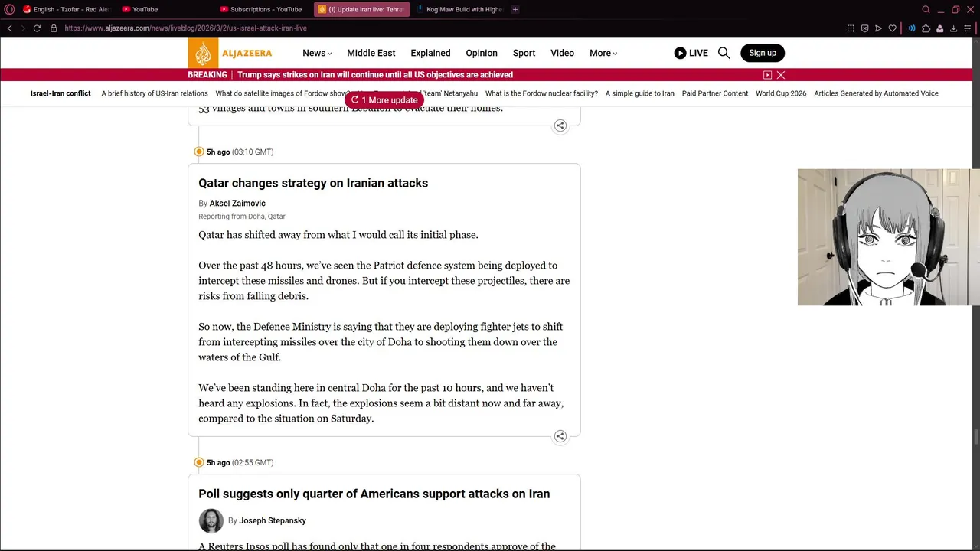
Task: Open Trump says strikes on Iran breaking headline
Action: (x=375, y=75)
